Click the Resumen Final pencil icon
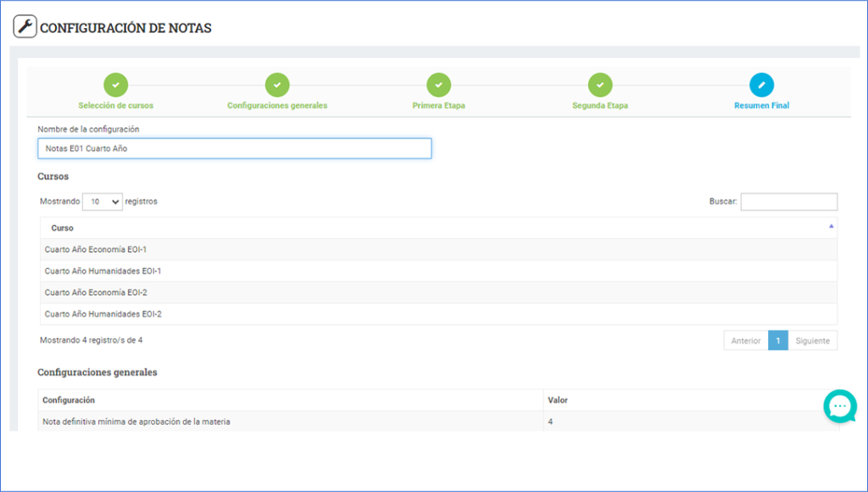 [761, 85]
